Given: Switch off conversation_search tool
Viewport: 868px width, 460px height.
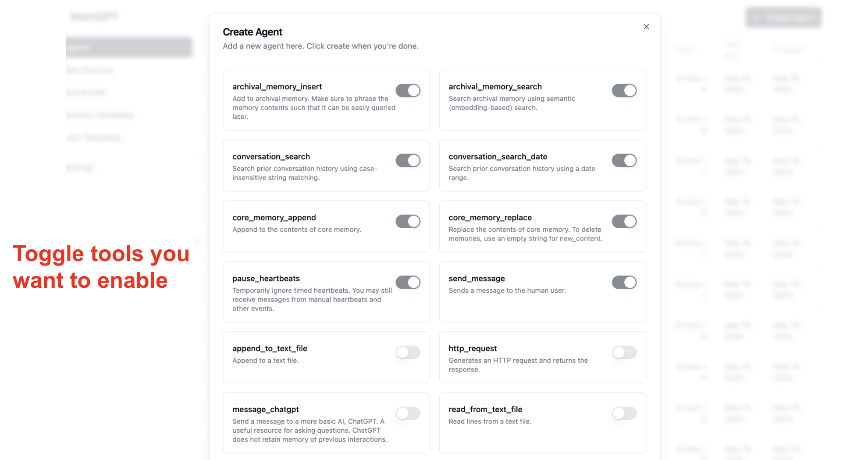Looking at the screenshot, I should coord(408,161).
